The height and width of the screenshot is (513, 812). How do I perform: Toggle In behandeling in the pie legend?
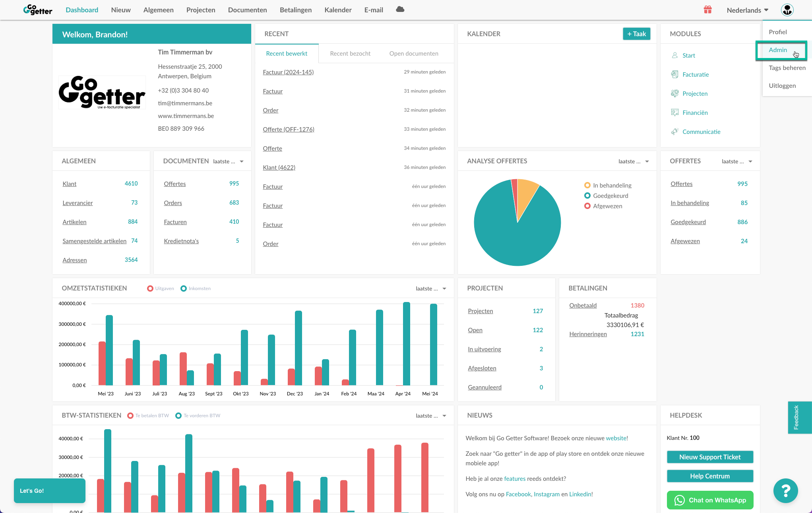(608, 185)
